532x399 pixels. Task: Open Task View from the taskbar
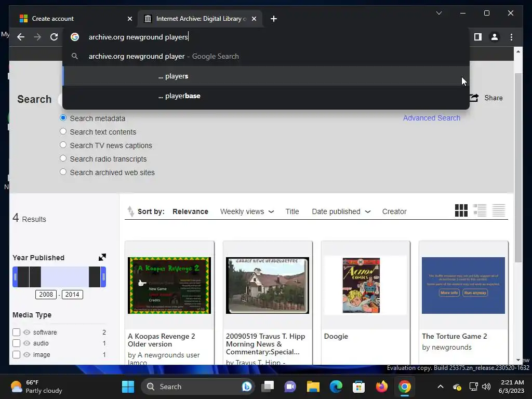268,387
